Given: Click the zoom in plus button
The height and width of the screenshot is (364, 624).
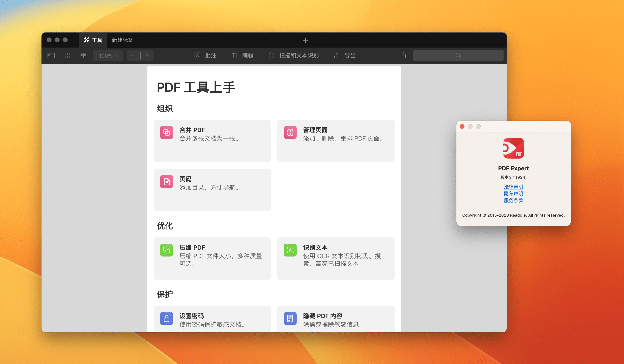Looking at the screenshot, I should (x=147, y=55).
